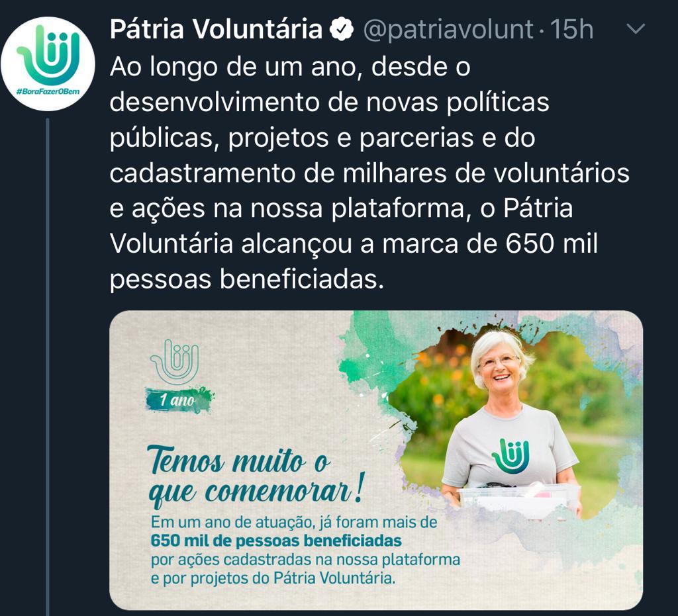This screenshot has width=678, height=616.
Task: Click the 'pessoas beneficiadas.' tweet line
Action: pyautogui.click(x=247, y=279)
